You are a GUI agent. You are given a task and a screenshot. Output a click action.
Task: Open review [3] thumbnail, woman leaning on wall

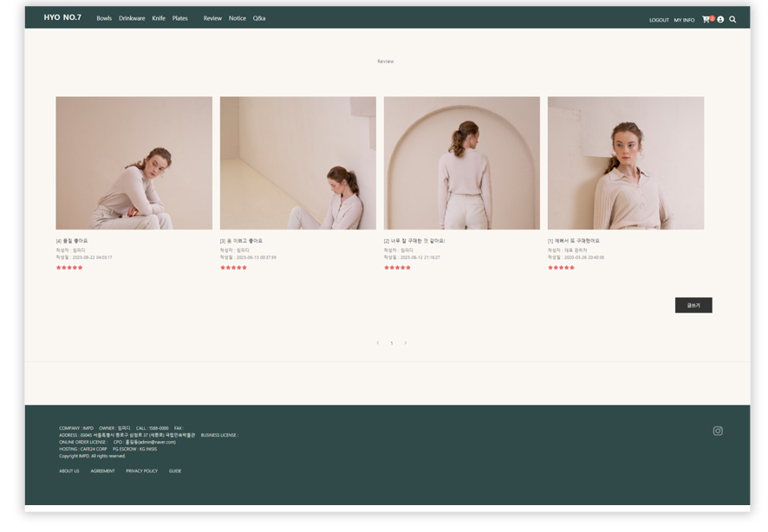(298, 163)
